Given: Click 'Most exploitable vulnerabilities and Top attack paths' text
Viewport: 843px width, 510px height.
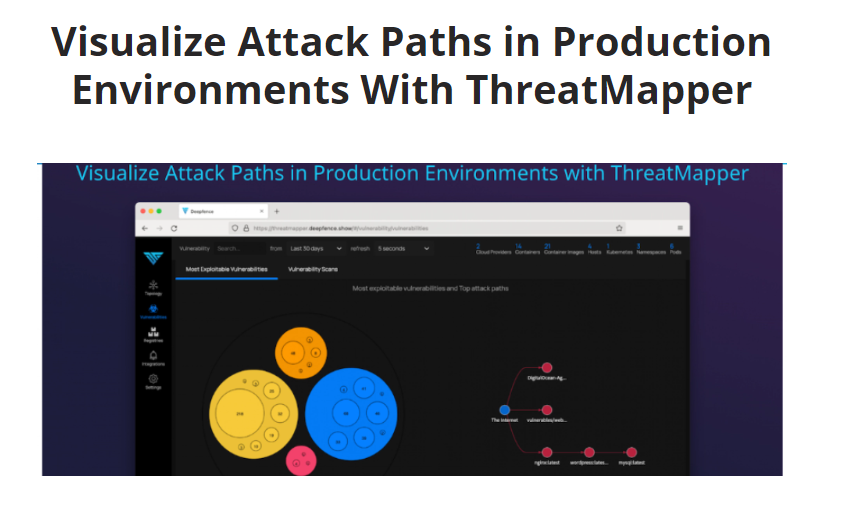Looking at the screenshot, I should 430,289.
